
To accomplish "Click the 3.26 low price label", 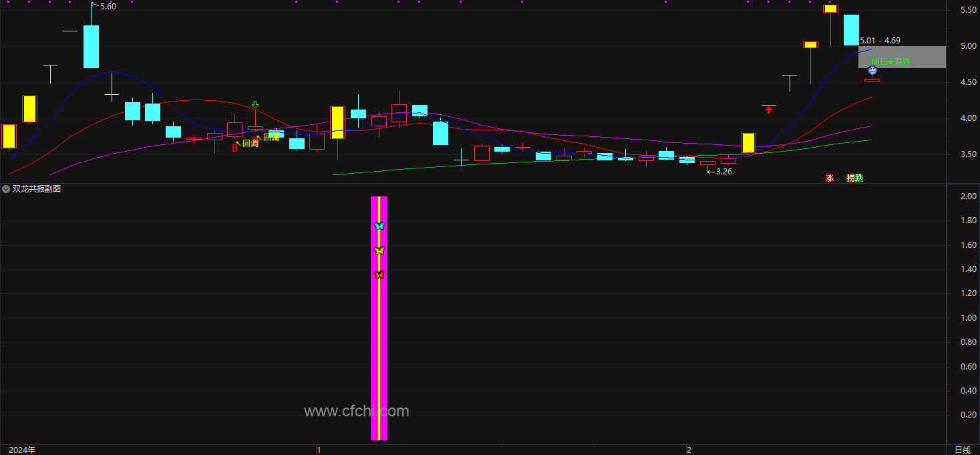I will 724,172.
